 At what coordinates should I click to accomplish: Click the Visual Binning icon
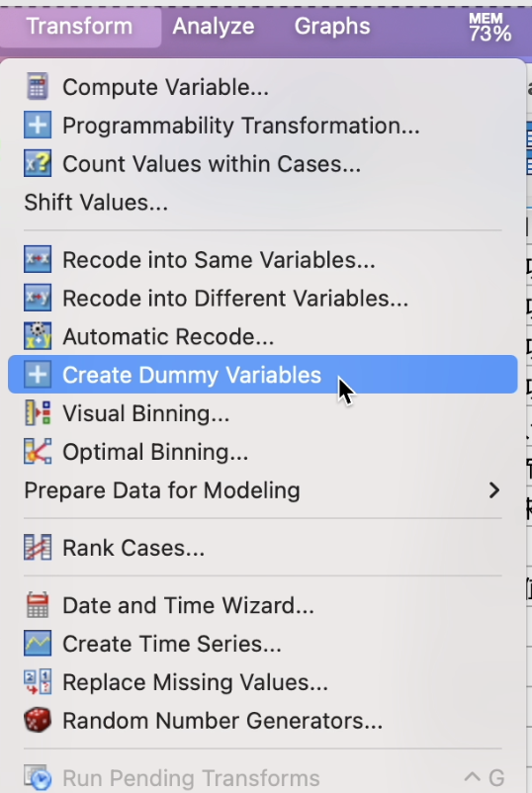click(37, 413)
